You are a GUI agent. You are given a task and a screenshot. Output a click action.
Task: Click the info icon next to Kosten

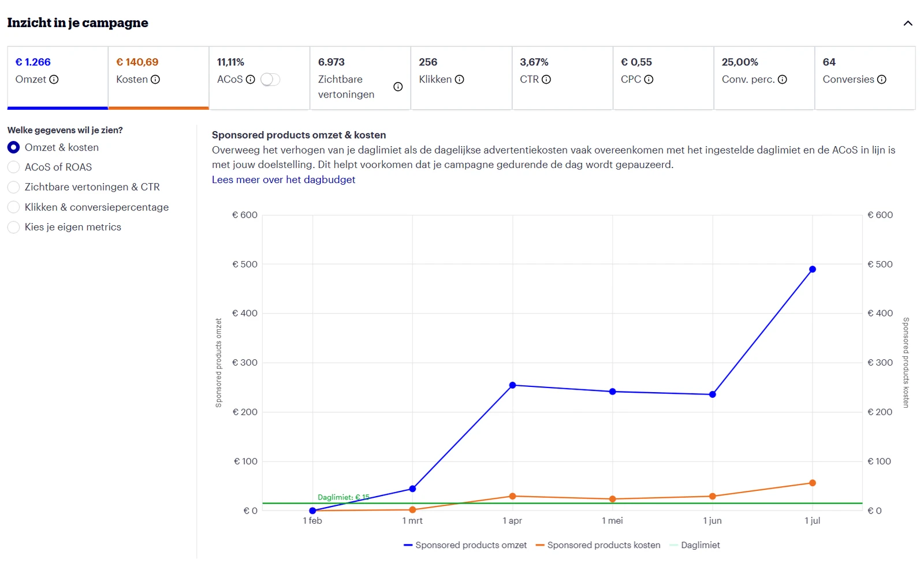(x=155, y=80)
